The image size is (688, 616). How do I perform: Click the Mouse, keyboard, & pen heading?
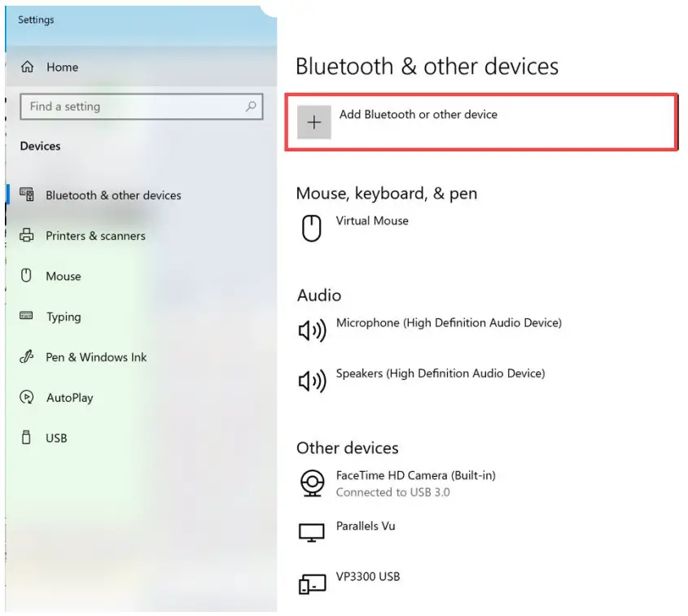(x=387, y=194)
